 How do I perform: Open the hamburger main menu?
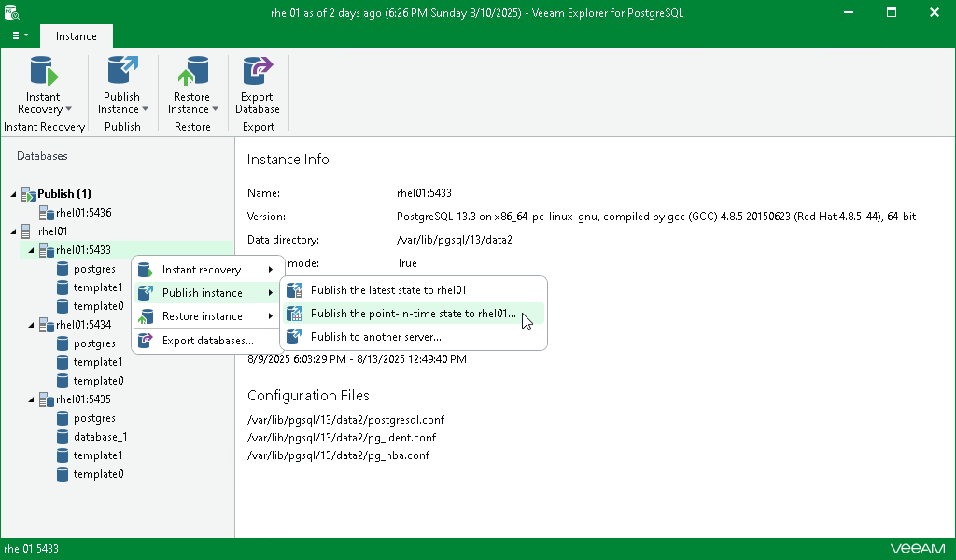(x=20, y=35)
